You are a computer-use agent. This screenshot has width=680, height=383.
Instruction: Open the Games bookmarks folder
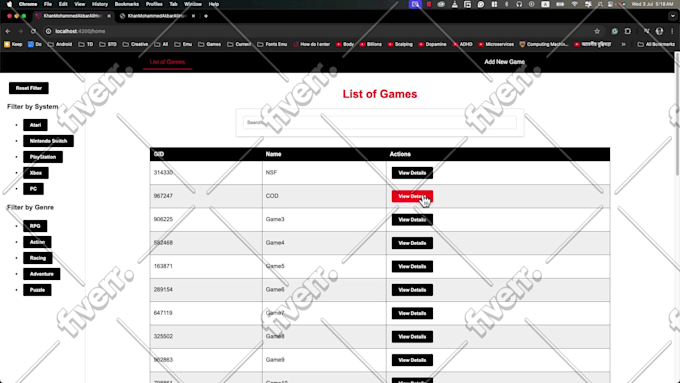pyautogui.click(x=209, y=44)
